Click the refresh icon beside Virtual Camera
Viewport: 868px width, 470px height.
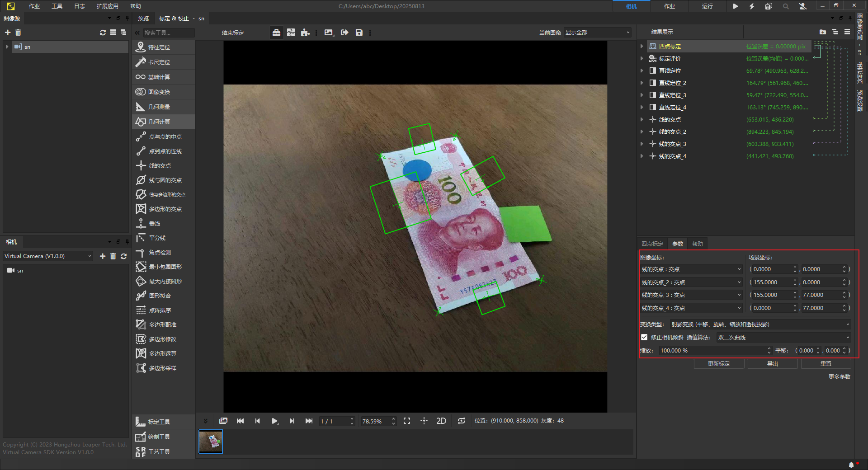(123, 256)
